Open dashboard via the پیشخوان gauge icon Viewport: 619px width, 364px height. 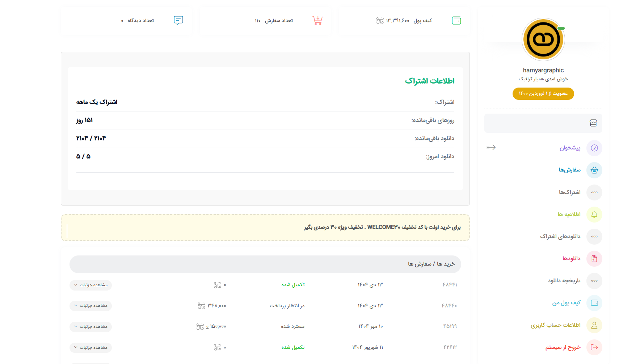594,148
